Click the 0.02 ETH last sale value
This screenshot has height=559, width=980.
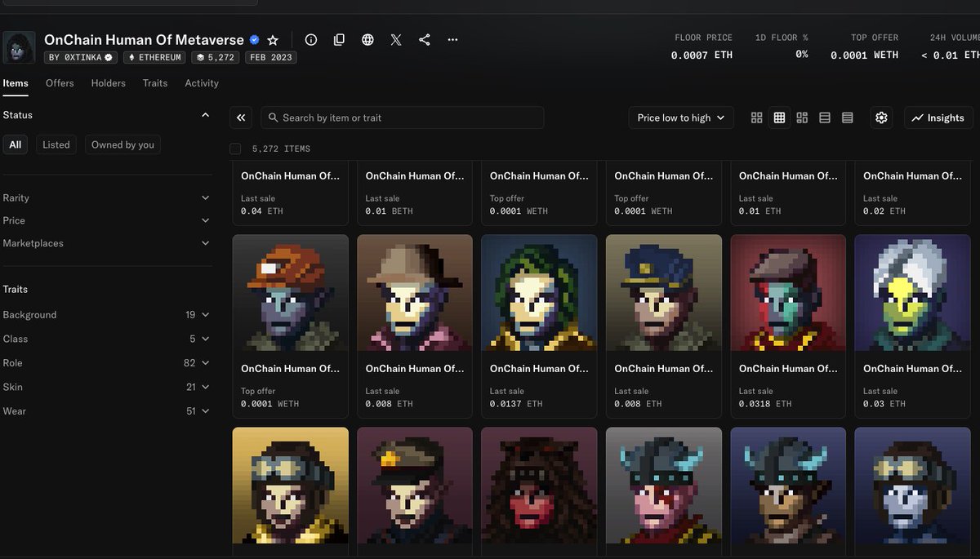[884, 211]
